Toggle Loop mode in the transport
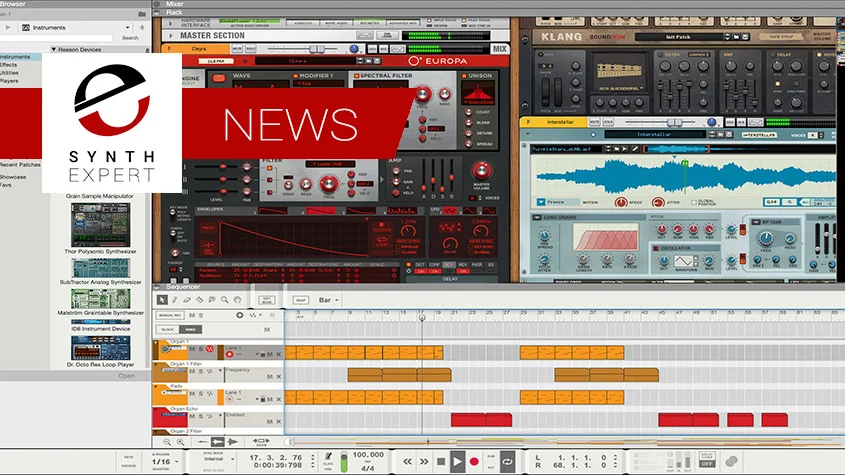845x475 pixels. click(x=508, y=462)
